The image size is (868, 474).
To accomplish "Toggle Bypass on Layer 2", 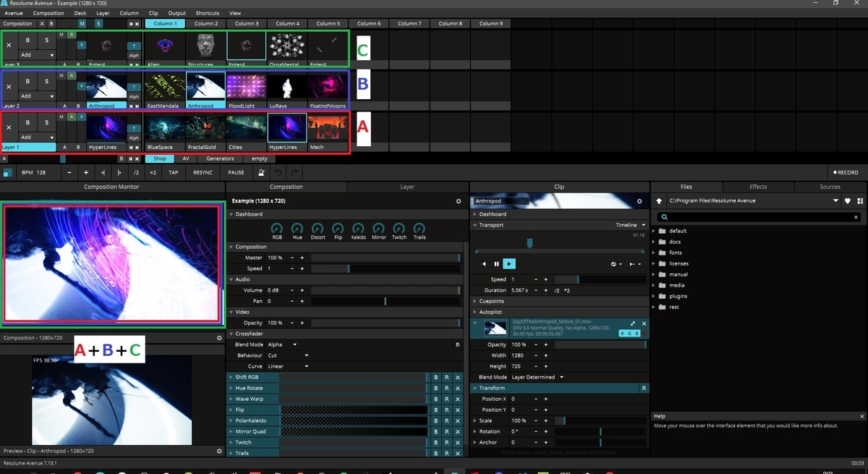I will tap(27, 81).
